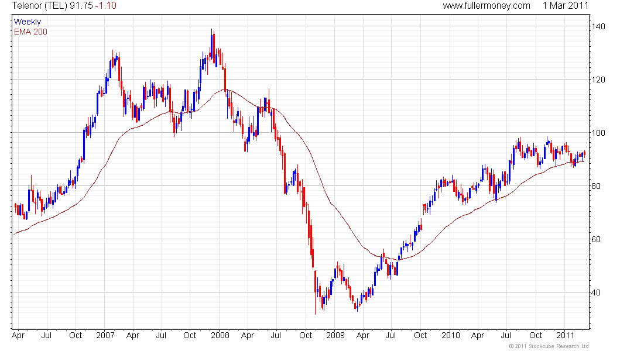Viewport: 644px width, 351px height.
Task: Click the EMA 200 legend label
Action: coord(30,32)
